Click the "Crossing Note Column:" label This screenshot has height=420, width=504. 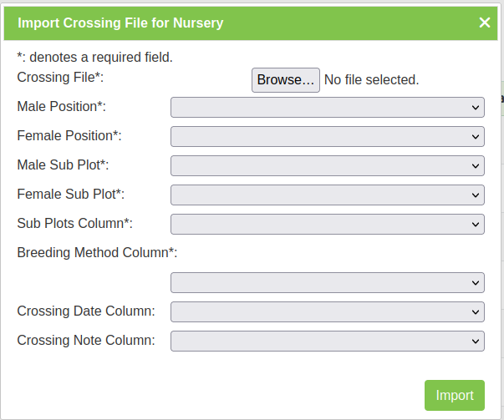tap(86, 340)
